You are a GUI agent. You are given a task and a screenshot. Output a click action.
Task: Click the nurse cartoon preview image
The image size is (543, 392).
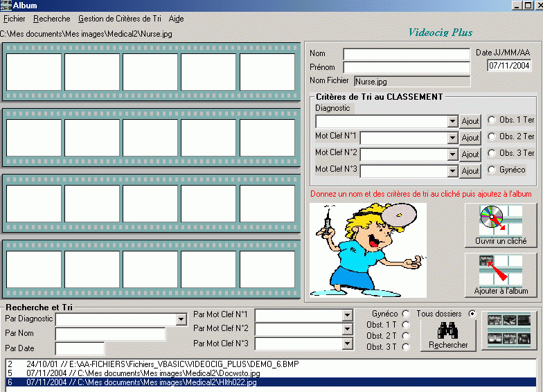[368, 250]
